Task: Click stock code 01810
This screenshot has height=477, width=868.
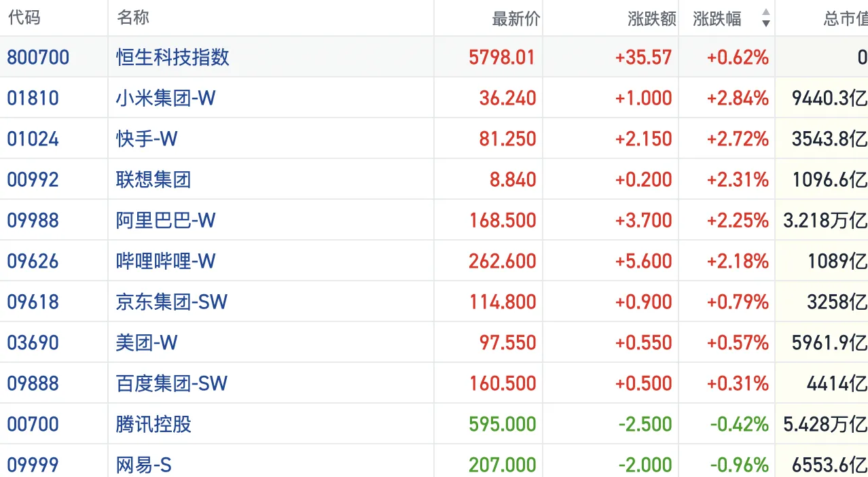Action: pyautogui.click(x=33, y=98)
